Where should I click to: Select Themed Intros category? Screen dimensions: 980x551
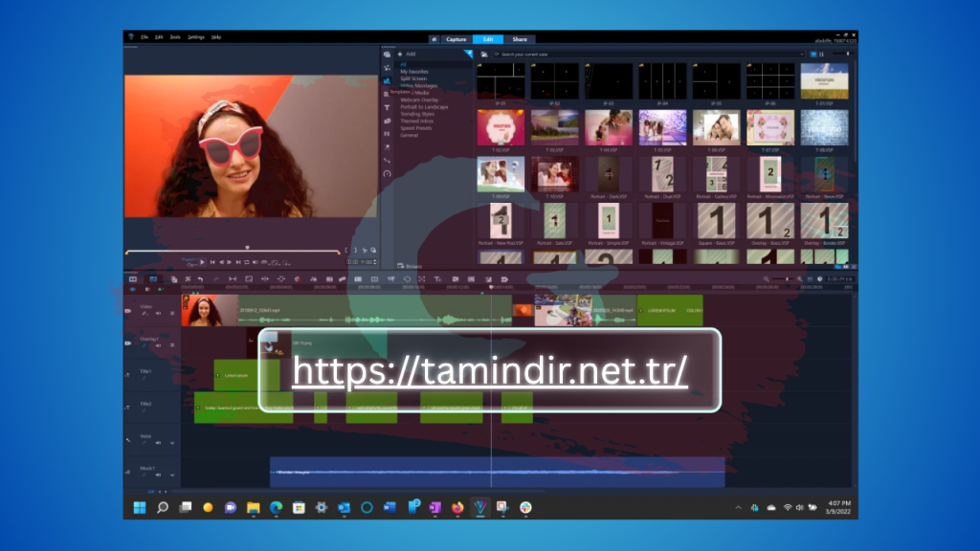pos(416,121)
